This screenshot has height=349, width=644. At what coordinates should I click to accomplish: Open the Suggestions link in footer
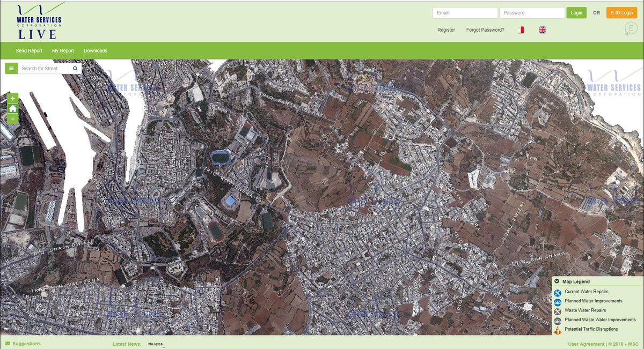click(x=26, y=344)
